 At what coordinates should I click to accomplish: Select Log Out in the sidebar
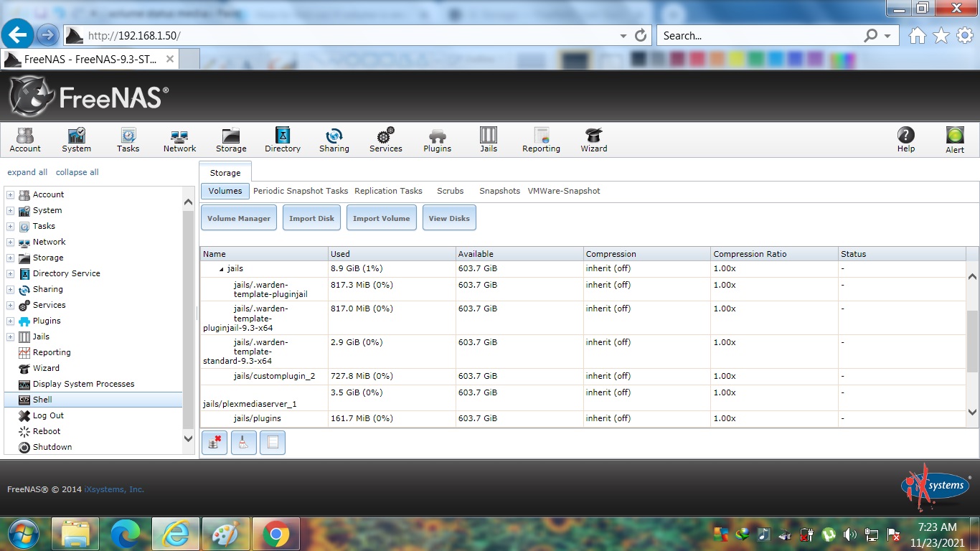click(x=48, y=415)
